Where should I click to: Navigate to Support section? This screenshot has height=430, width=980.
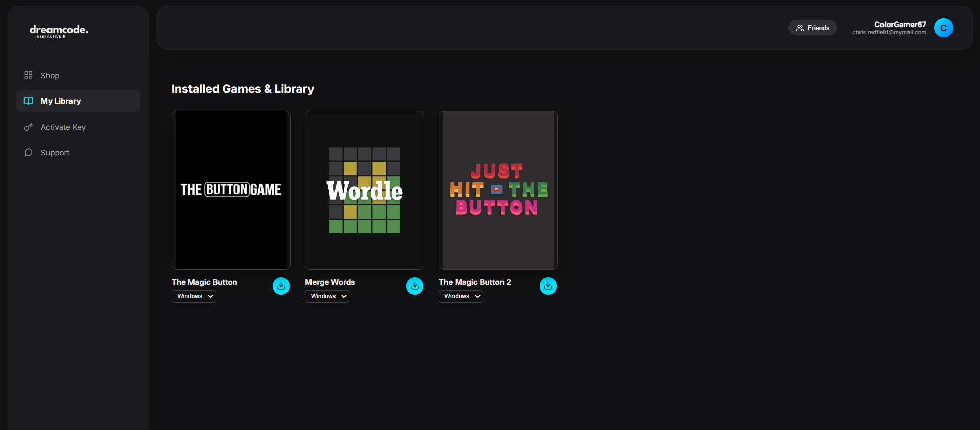[x=78, y=153]
